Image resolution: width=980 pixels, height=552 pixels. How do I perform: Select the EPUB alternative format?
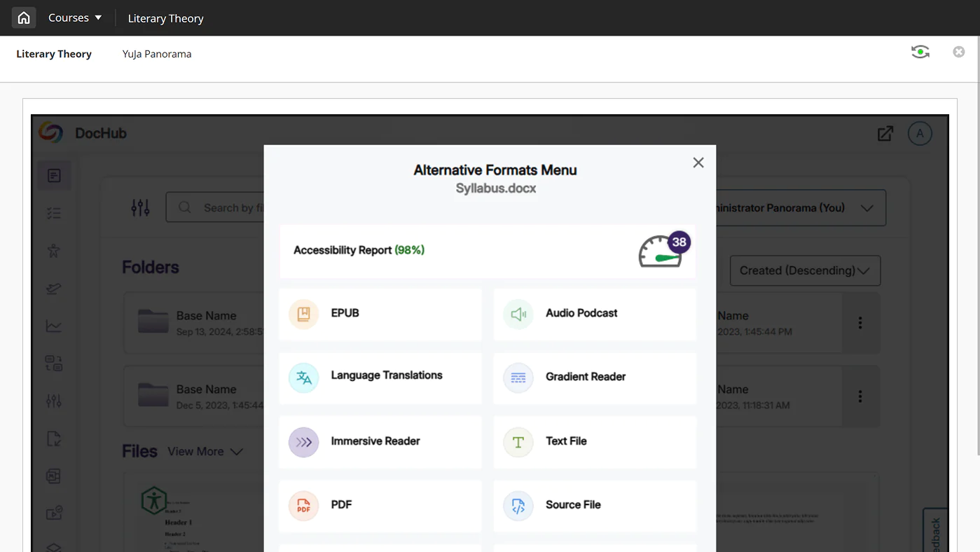tap(380, 314)
